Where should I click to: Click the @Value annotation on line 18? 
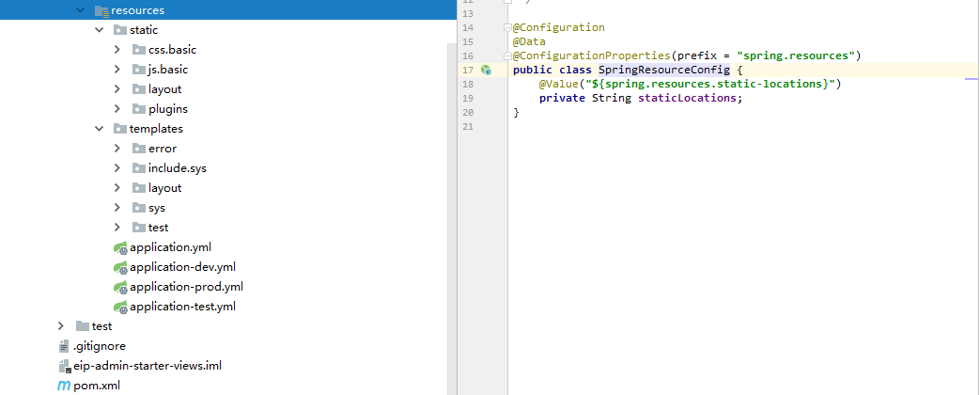tap(559, 84)
